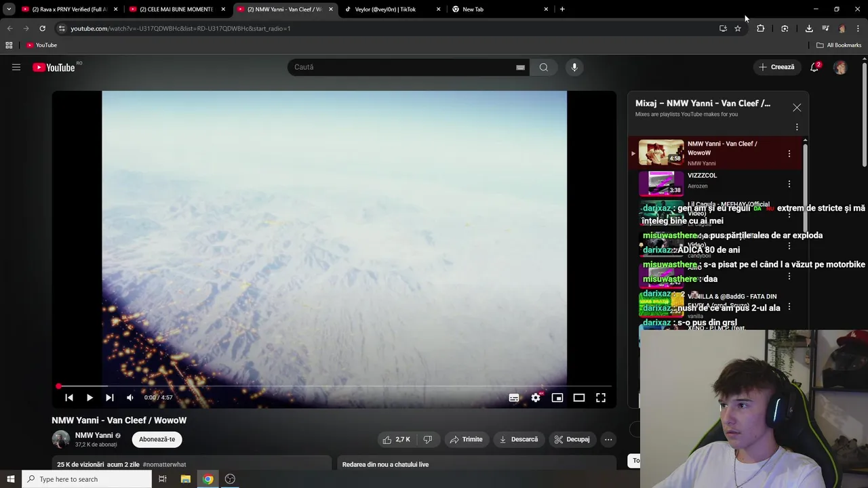Open the NMW Yanni channel avatar
This screenshot has height=488, width=868.
61,439
